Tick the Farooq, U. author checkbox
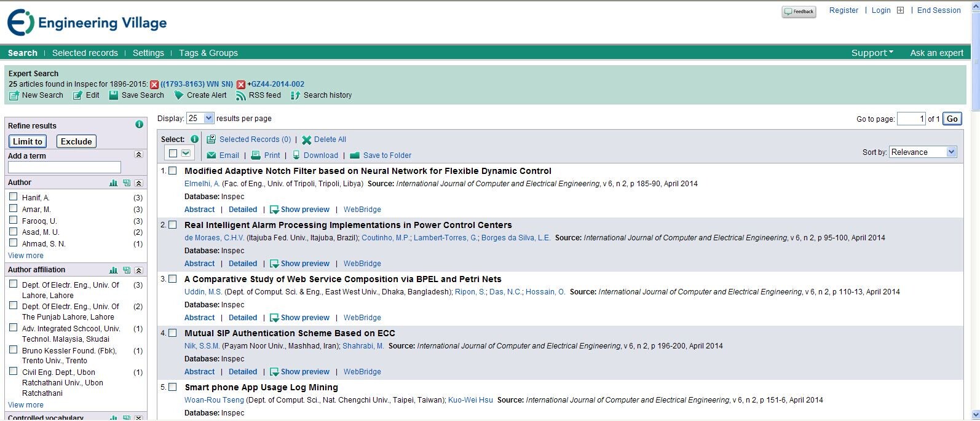980x421 pixels. coord(14,220)
